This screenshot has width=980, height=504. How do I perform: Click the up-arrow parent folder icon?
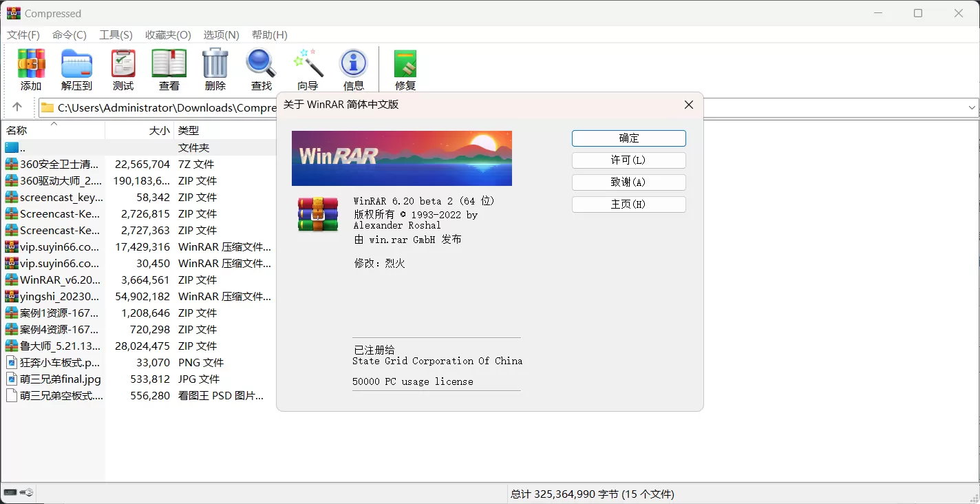coord(17,107)
